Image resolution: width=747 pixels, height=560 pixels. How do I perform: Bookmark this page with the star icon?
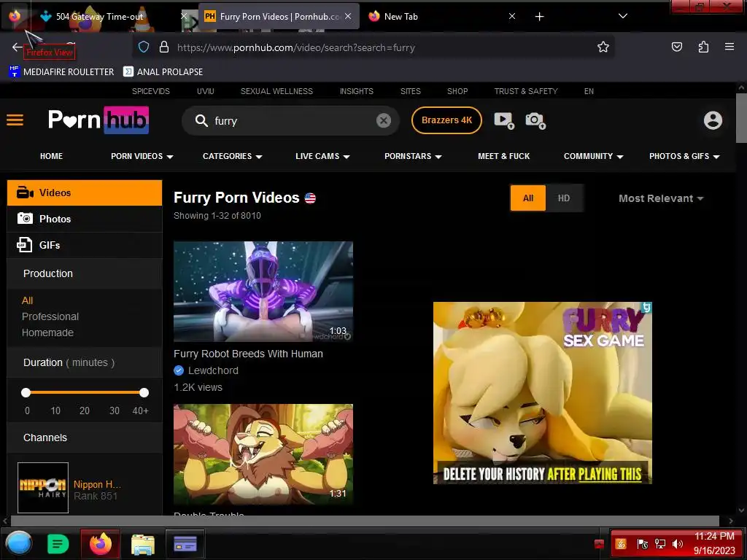point(603,47)
